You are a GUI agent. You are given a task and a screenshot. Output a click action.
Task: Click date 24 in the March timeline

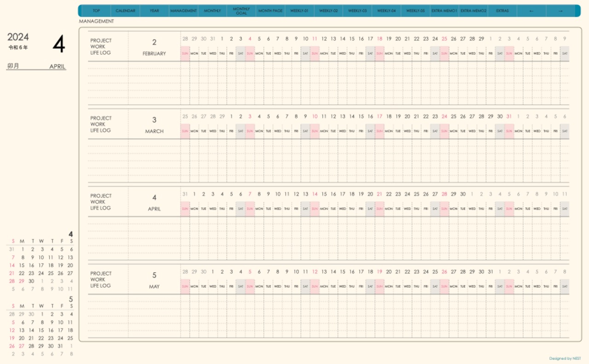444,117
